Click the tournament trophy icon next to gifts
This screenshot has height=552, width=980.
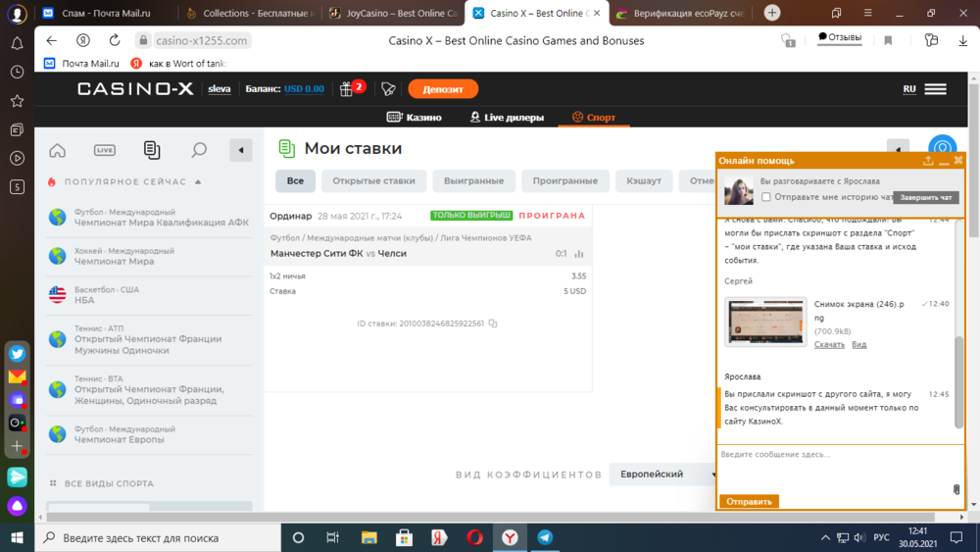388,89
